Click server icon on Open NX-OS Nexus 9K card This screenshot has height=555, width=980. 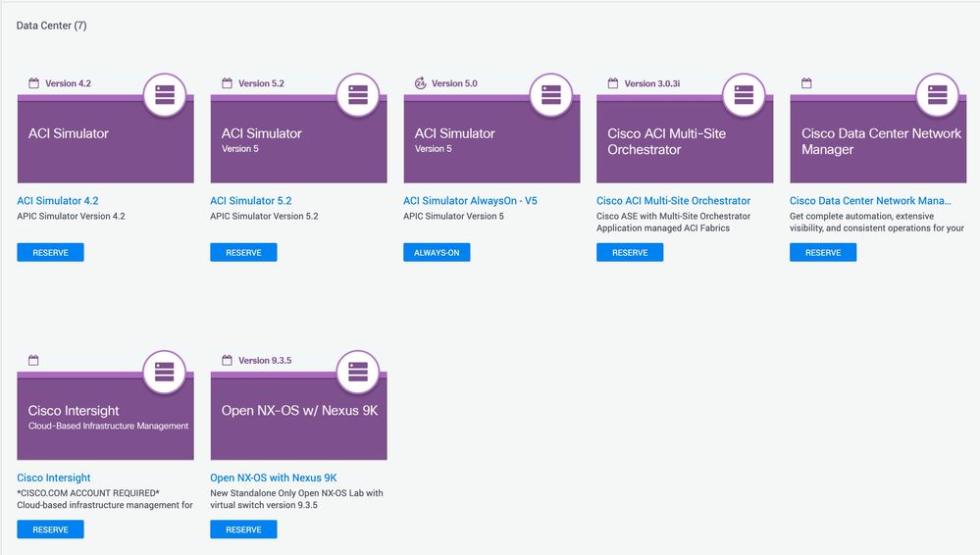(358, 372)
